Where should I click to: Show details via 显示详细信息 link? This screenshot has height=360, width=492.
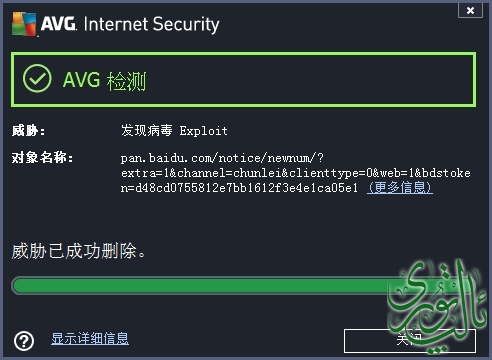pyautogui.click(x=90, y=339)
